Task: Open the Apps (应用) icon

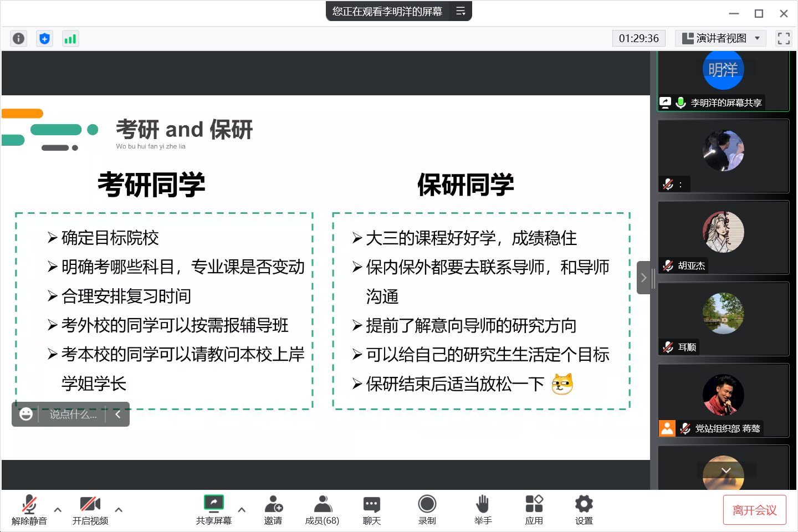Action: point(534,510)
